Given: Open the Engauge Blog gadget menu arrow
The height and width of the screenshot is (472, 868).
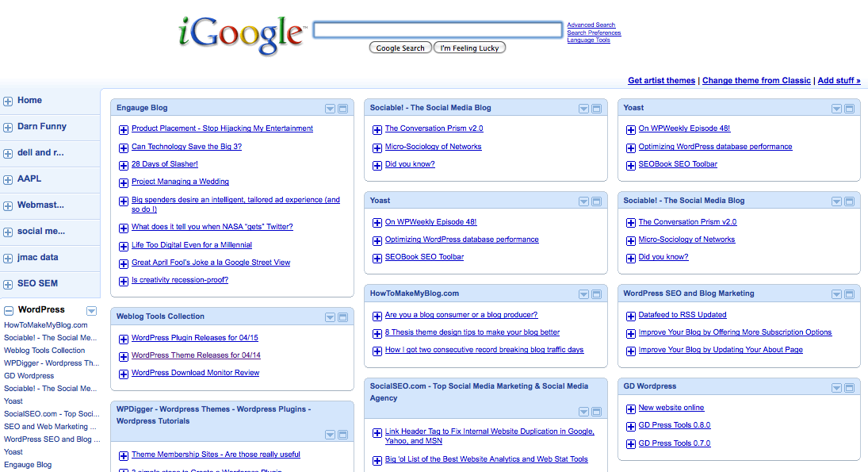Looking at the screenshot, I should [x=330, y=109].
